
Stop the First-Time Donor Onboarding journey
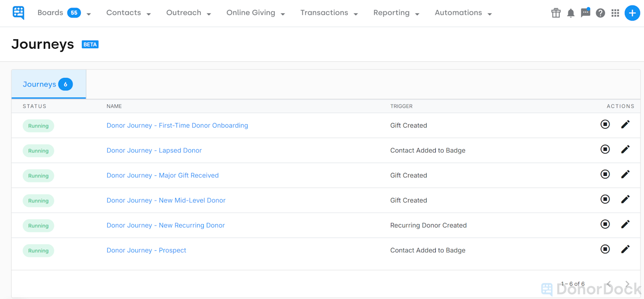coord(605,124)
